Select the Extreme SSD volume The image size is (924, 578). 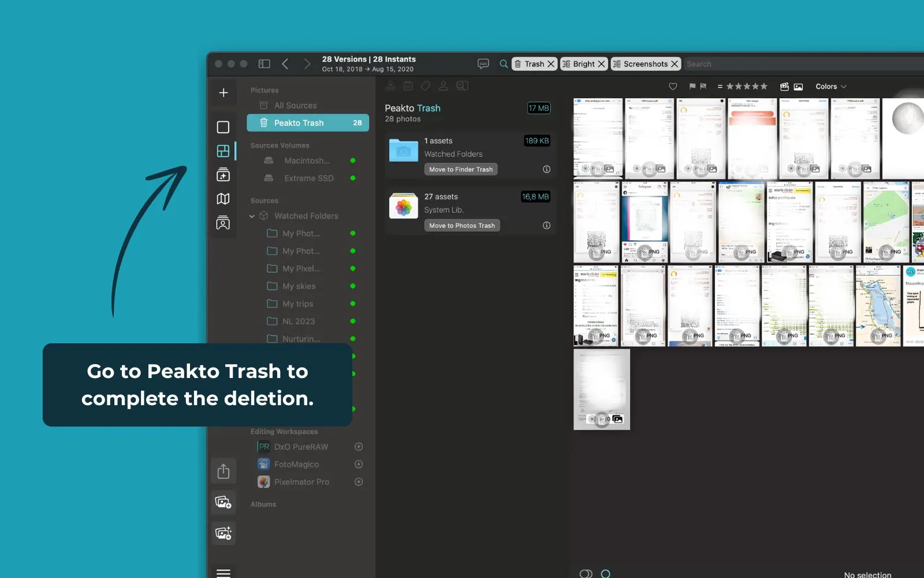[x=309, y=178]
